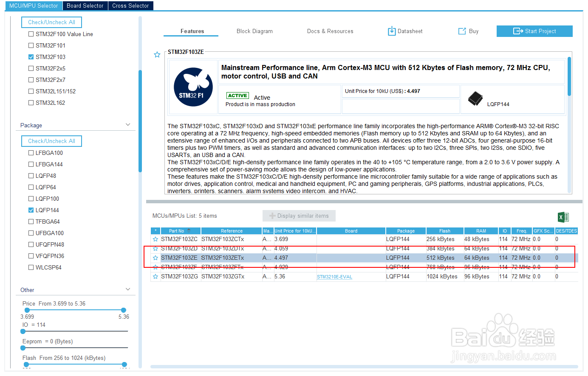Click the filter panel vertical scrollbar

[140, 121]
